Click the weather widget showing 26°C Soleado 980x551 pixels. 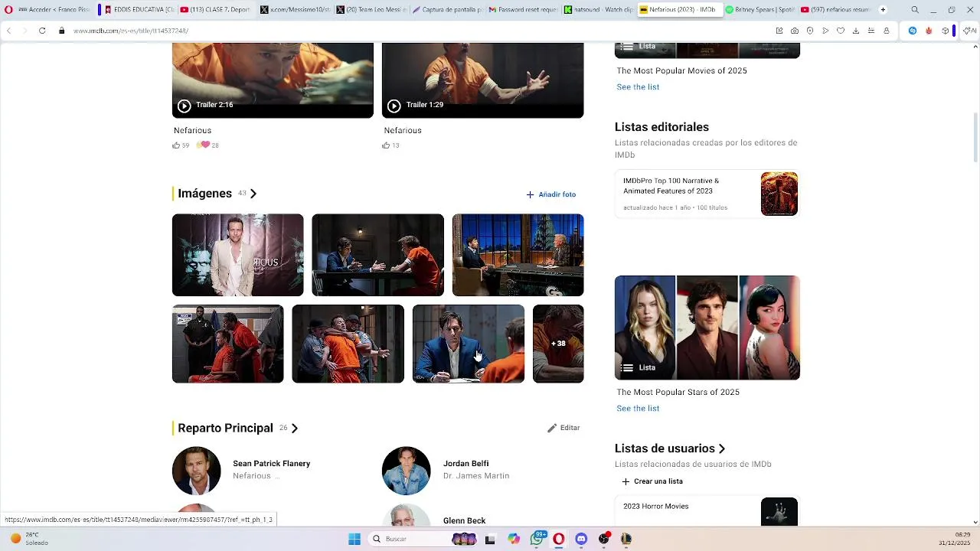coord(28,539)
